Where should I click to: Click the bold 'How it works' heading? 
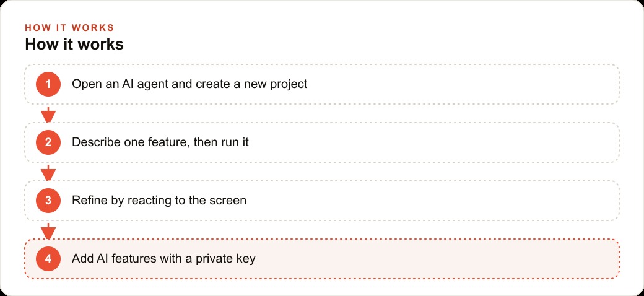tap(74, 45)
